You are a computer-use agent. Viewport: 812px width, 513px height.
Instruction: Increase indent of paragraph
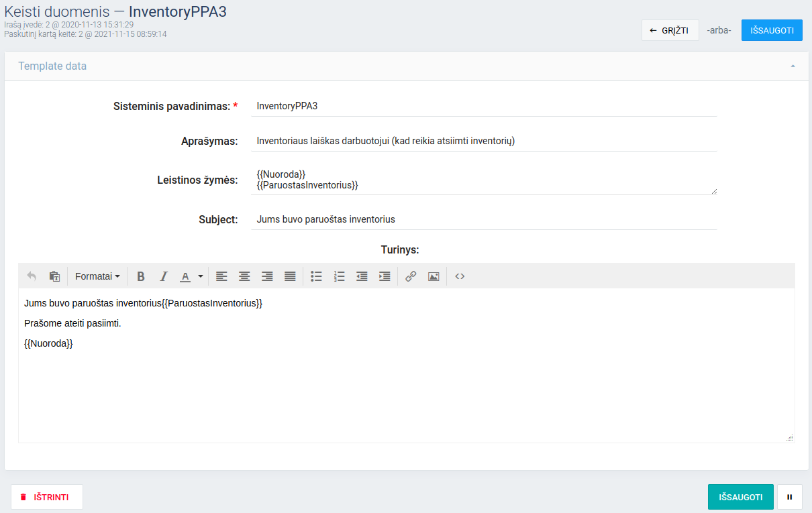pos(385,276)
